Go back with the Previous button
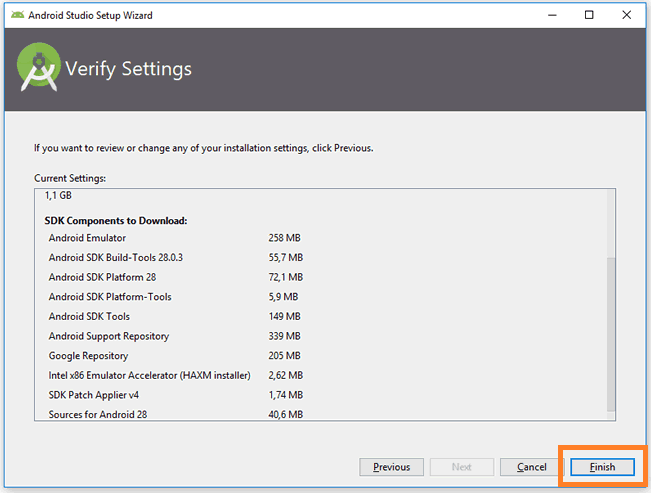Screen dimensions: 651x493 (x=392, y=467)
